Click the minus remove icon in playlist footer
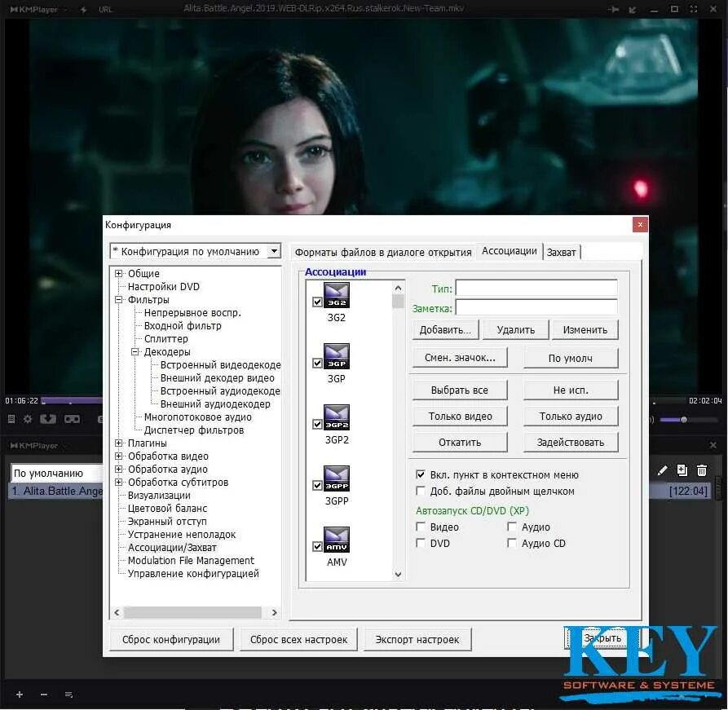 click(x=44, y=695)
